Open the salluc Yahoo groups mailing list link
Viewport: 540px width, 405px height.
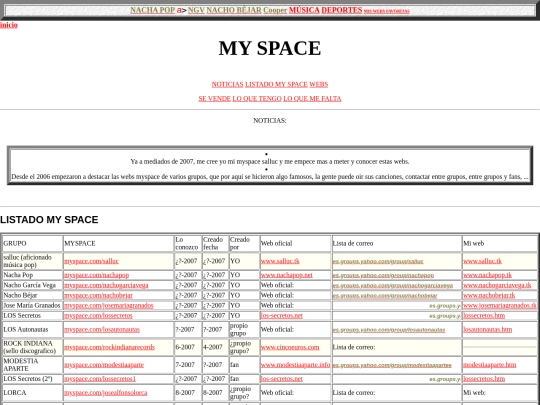coord(378,262)
